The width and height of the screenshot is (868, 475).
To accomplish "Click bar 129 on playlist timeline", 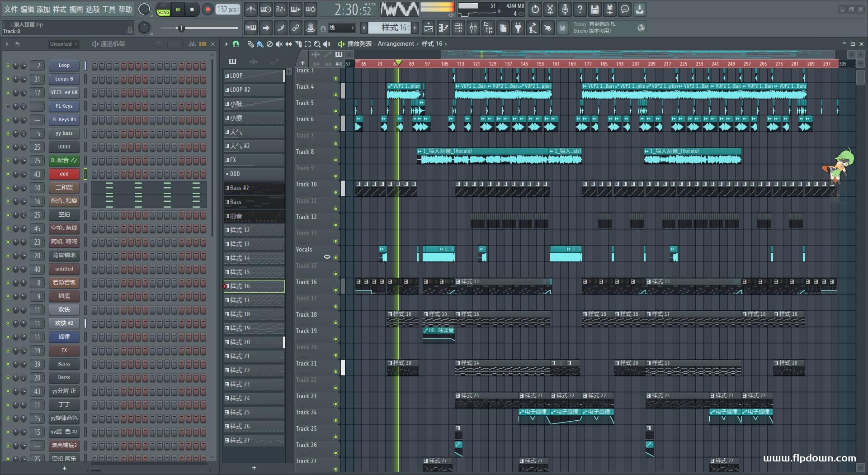I will click(492, 64).
